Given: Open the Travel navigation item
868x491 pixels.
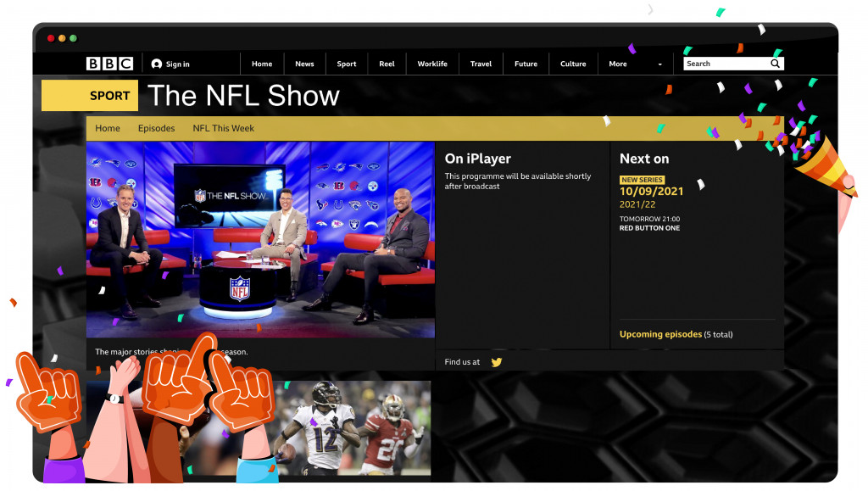Looking at the screenshot, I should [x=481, y=64].
